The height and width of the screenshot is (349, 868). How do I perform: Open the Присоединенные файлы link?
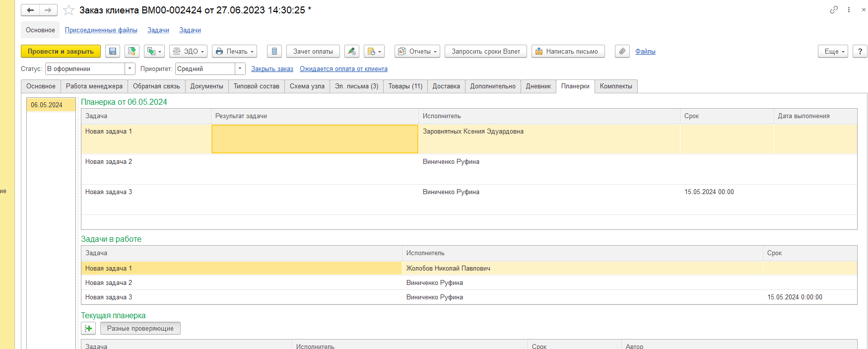101,30
